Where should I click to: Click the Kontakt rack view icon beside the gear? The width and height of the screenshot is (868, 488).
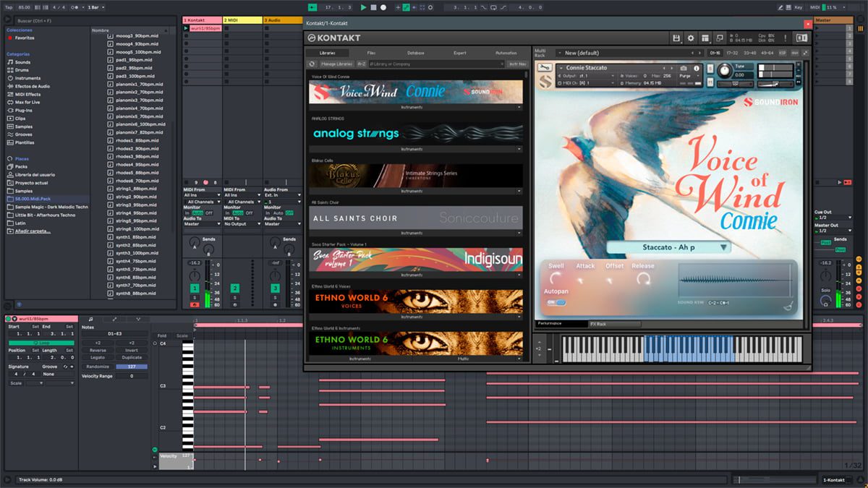(x=705, y=38)
